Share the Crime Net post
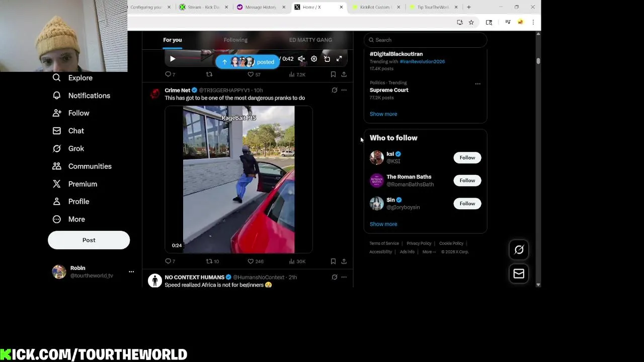644x362 pixels. coord(344,261)
